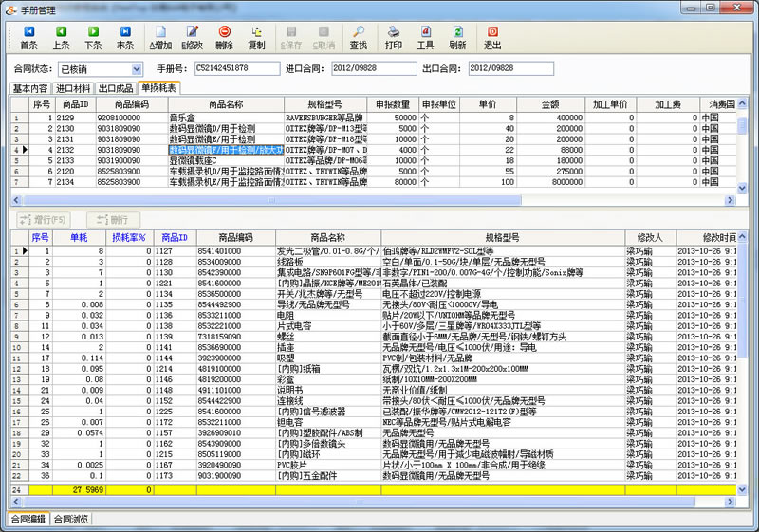759x532 pixels.
Task: Click the 增行(F5) button
Action: (x=44, y=220)
